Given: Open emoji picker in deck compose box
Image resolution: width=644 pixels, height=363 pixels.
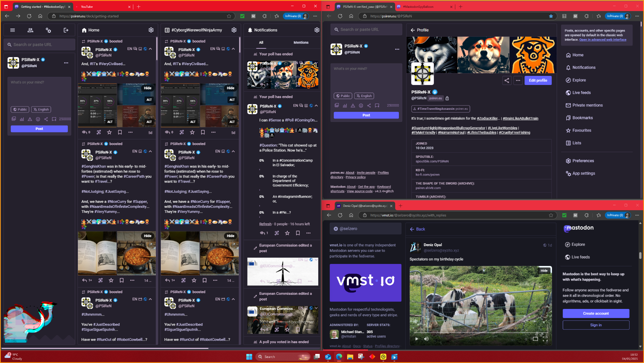Looking at the screenshot, I should click(x=38, y=119).
